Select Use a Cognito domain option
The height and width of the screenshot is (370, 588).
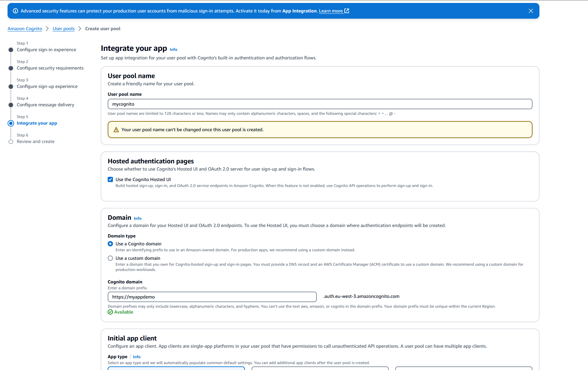point(110,244)
